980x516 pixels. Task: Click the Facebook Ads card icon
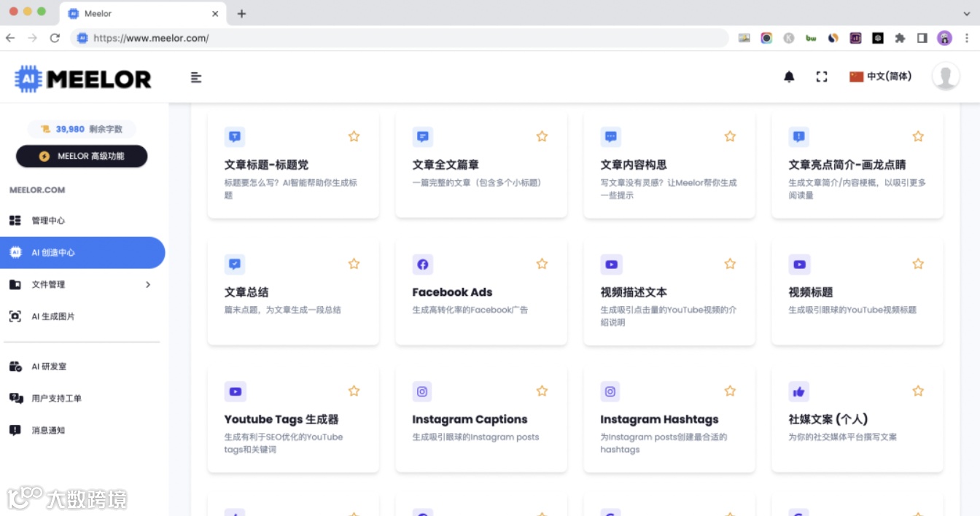[x=423, y=264]
